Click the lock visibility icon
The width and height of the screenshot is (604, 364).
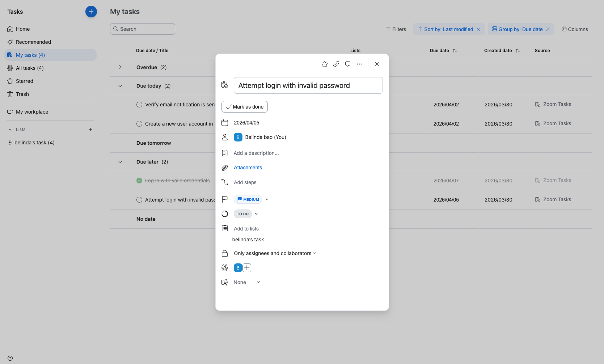click(x=225, y=253)
